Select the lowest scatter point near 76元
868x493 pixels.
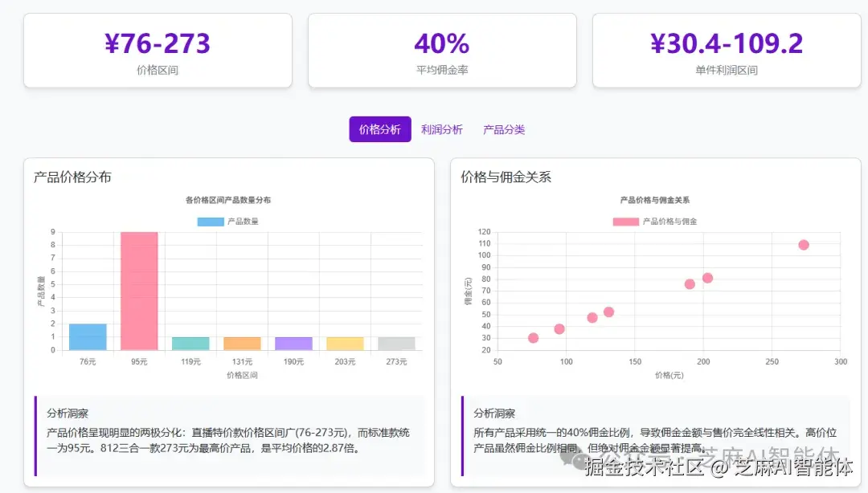[532, 339]
